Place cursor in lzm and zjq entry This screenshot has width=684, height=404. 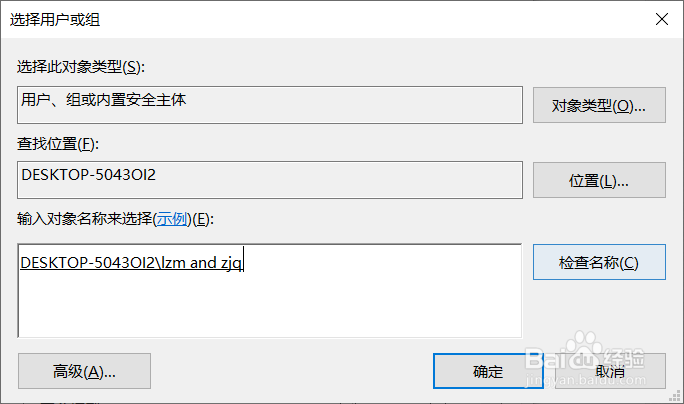[131, 263]
